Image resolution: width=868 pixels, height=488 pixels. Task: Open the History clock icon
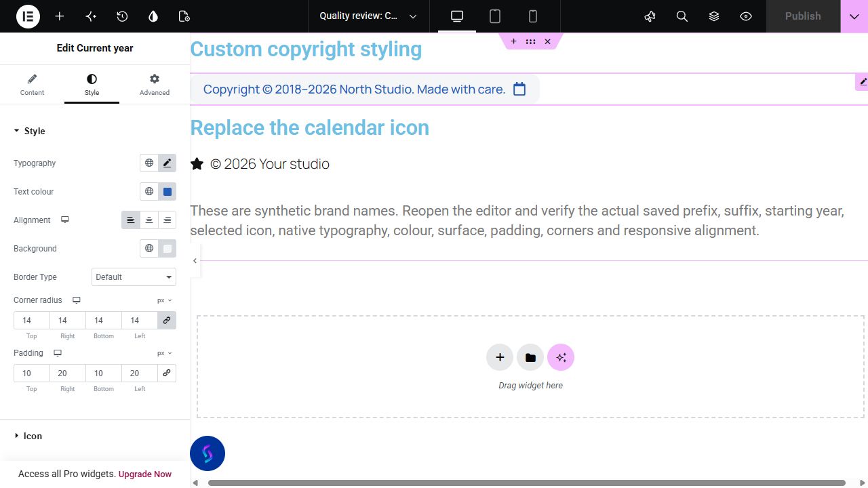tap(122, 16)
